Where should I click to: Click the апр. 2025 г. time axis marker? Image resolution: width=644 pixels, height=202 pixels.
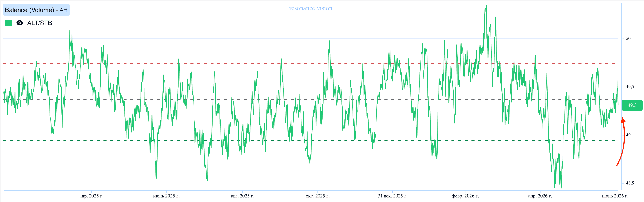(91, 196)
